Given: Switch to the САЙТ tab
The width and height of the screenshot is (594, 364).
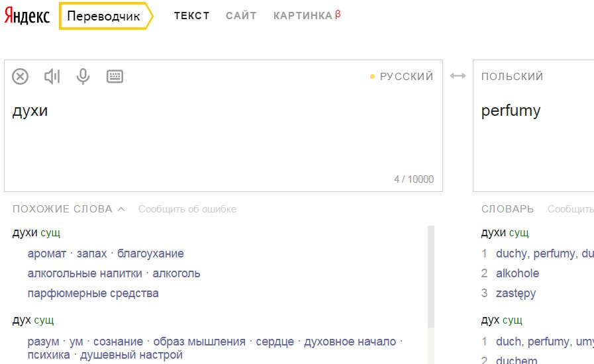Looking at the screenshot, I should 241,15.
